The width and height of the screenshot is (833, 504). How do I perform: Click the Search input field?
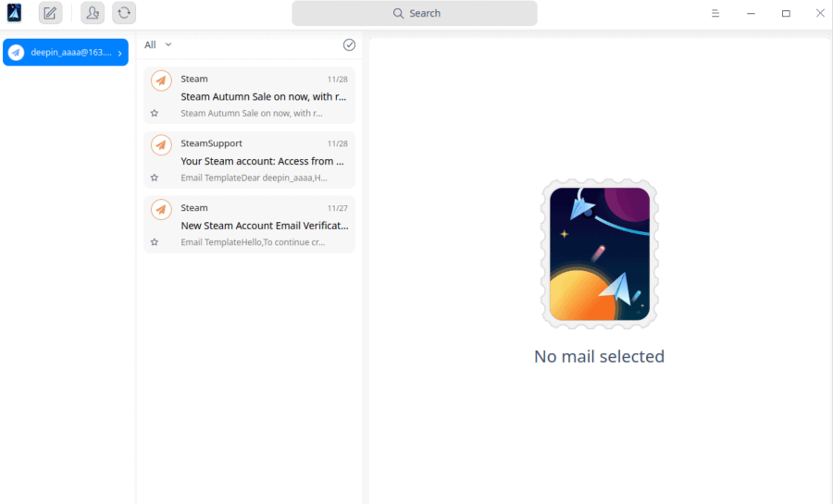coord(415,13)
